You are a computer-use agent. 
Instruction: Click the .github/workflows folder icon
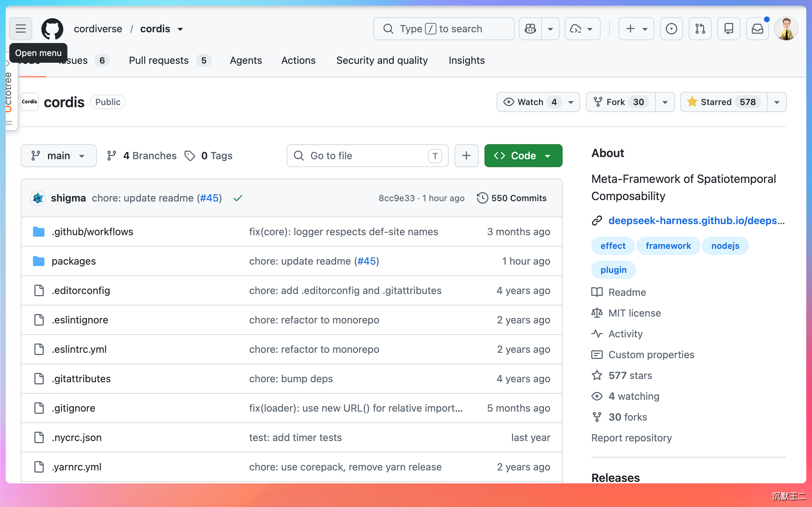(39, 232)
